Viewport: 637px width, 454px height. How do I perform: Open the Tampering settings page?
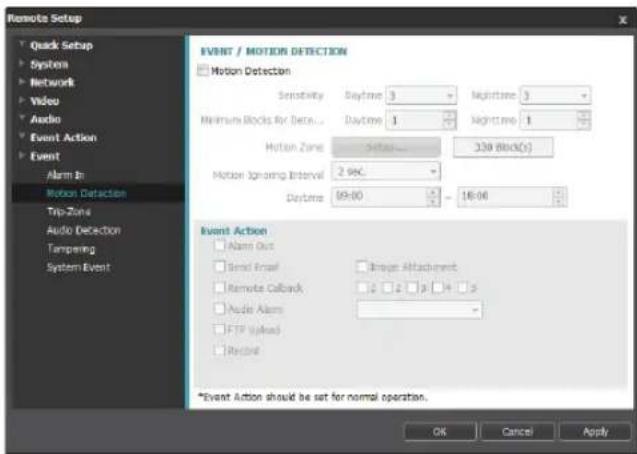click(71, 249)
